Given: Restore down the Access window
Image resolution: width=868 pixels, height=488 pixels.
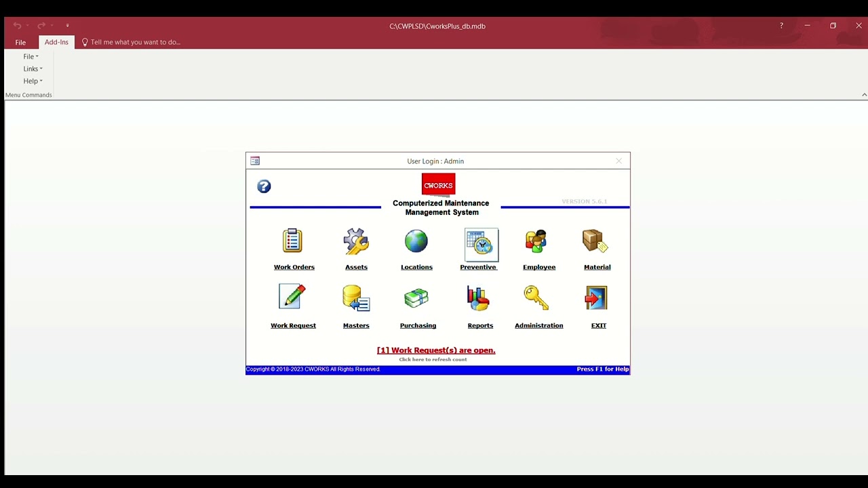Looking at the screenshot, I should pos(833,26).
